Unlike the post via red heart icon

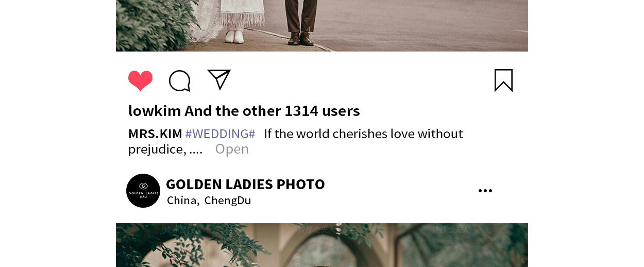point(141,81)
